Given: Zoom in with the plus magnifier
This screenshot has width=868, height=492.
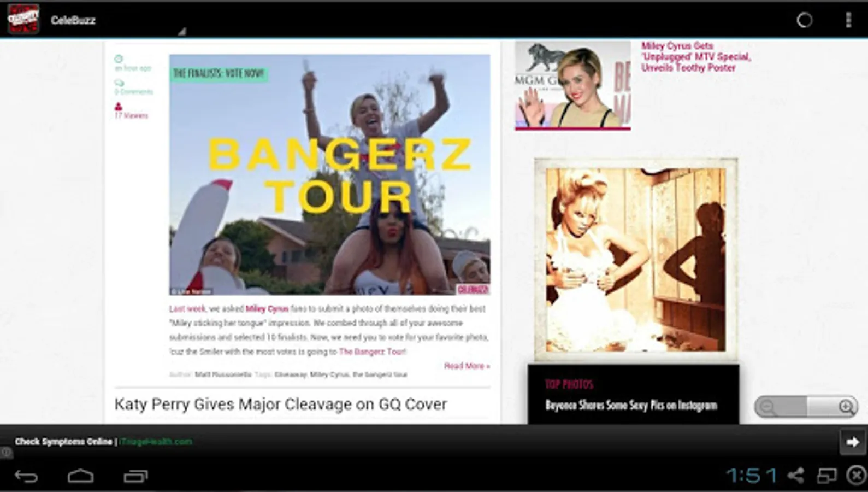Looking at the screenshot, I should (846, 407).
